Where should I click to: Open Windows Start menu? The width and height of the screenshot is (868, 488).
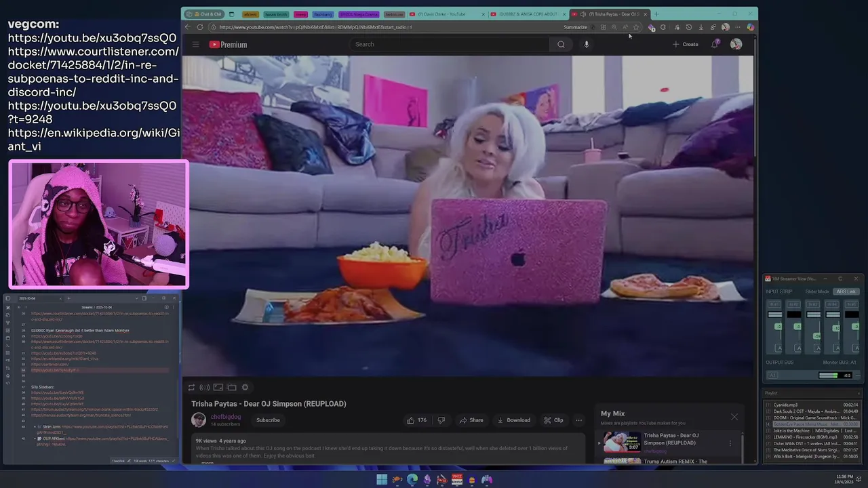(x=382, y=480)
